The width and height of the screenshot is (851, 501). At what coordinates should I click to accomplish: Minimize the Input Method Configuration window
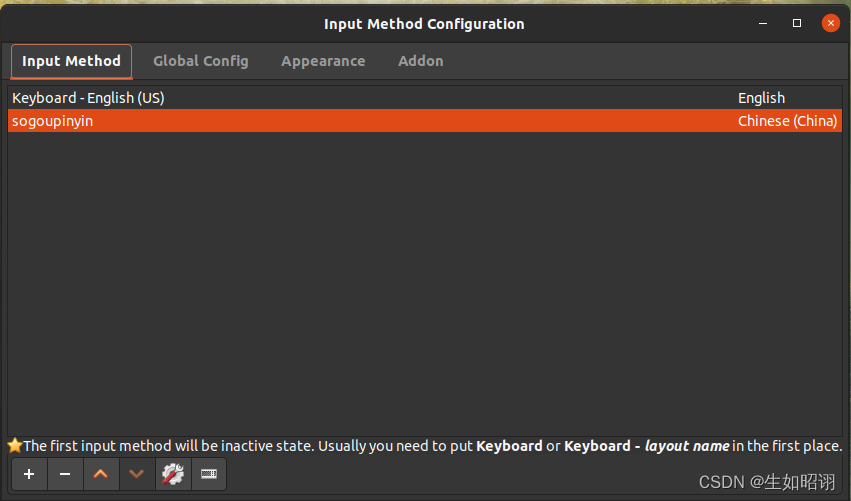763,23
